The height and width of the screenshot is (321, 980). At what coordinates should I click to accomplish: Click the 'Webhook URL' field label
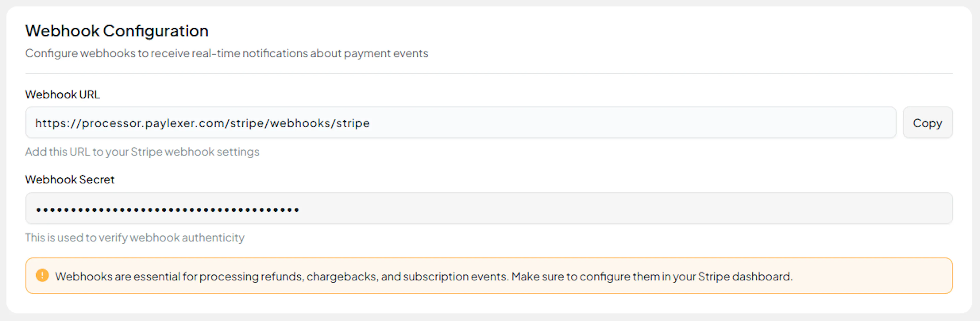pyautogui.click(x=62, y=94)
